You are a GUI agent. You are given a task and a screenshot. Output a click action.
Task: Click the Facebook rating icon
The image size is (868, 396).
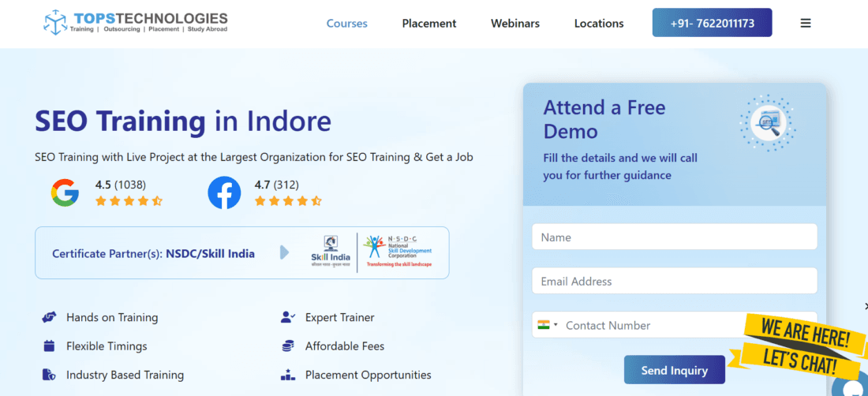[x=224, y=192]
